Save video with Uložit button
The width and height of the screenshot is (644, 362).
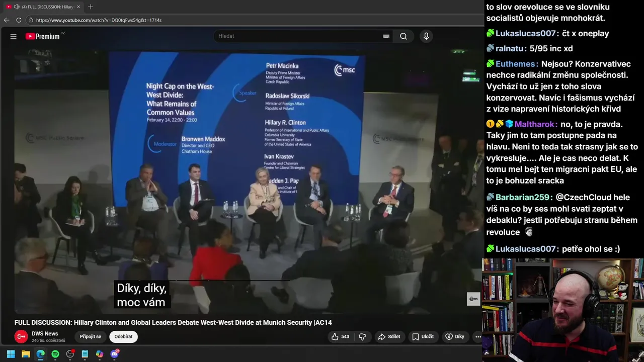tap(423, 337)
